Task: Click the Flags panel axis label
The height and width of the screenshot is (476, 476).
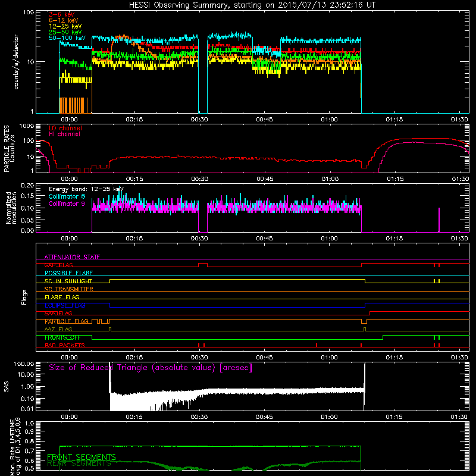Action: (24, 297)
